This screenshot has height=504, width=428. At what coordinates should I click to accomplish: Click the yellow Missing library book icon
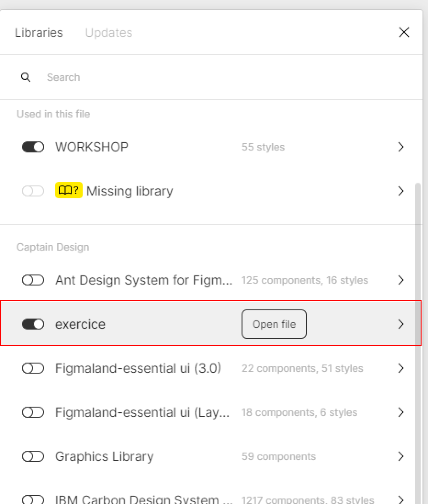pyautogui.click(x=69, y=190)
